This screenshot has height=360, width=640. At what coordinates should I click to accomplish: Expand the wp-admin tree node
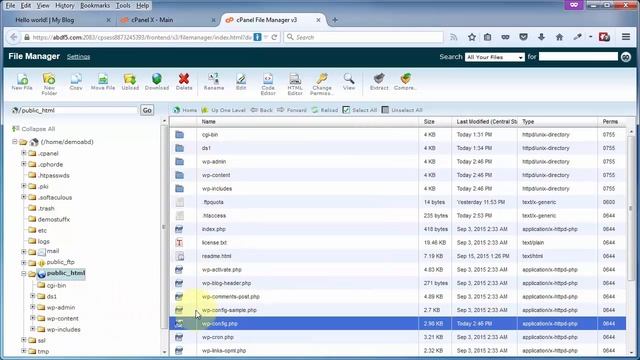pos(33,307)
